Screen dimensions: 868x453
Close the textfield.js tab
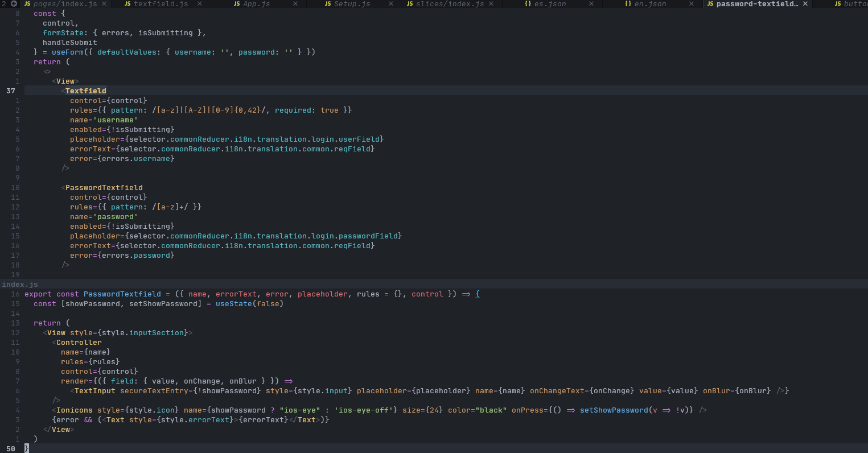click(200, 4)
